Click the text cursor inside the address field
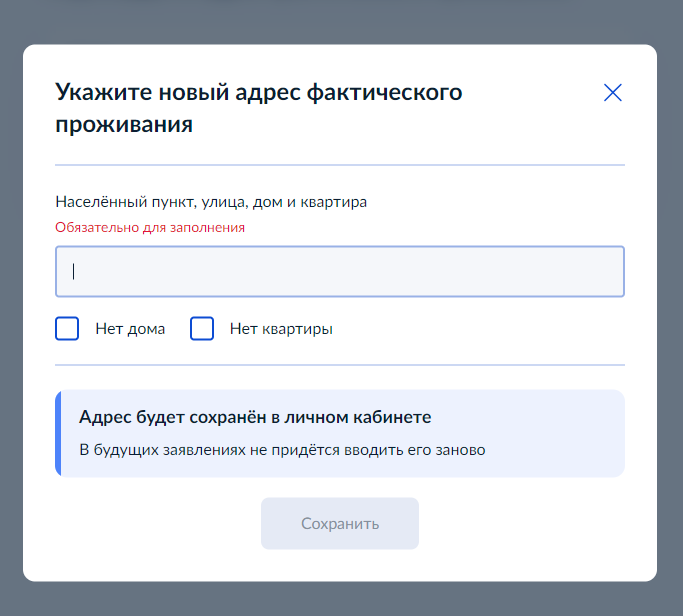This screenshot has height=616, width=683. tap(74, 271)
